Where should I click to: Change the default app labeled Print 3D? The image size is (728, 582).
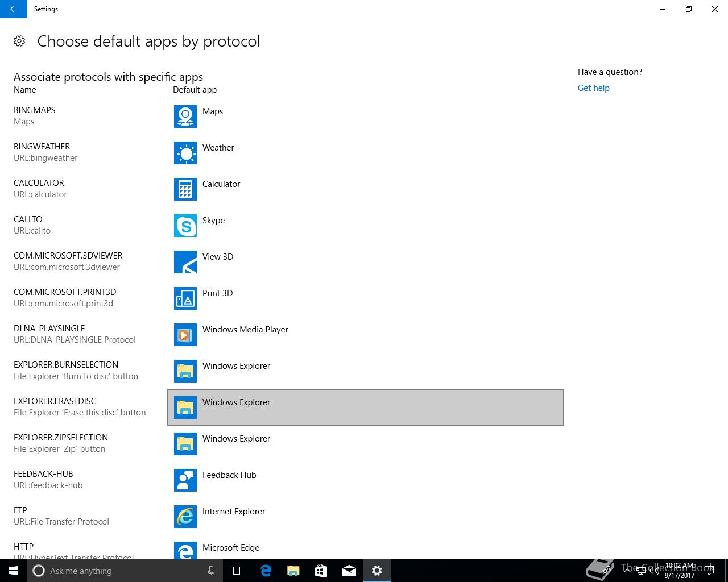[366, 298]
